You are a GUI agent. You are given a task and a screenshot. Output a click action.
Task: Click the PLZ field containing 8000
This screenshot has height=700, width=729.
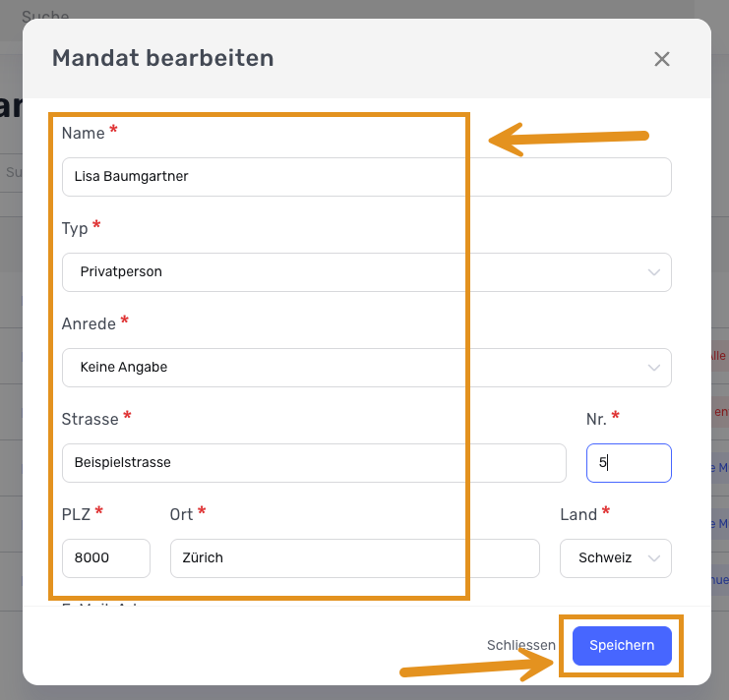[105, 557]
